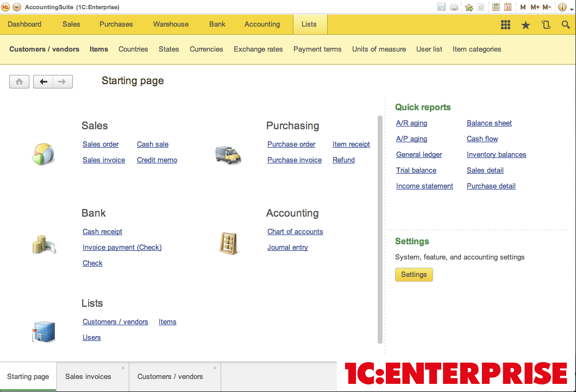Click the Sales pie chart icon
The width and height of the screenshot is (576, 392).
coord(43,154)
